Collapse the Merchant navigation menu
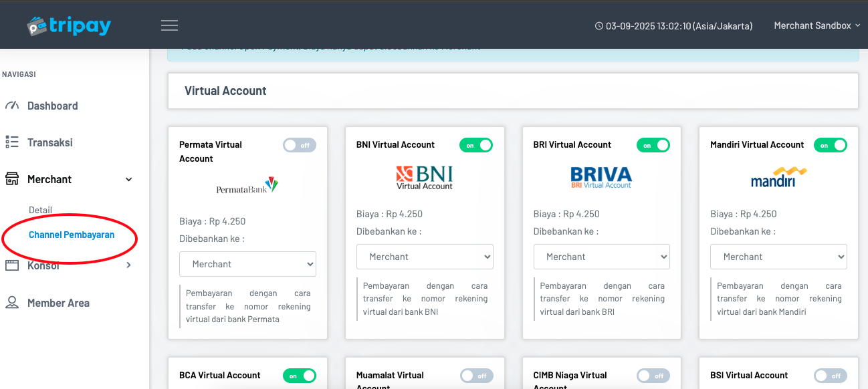Image resolution: width=868 pixels, height=389 pixels. click(x=129, y=179)
